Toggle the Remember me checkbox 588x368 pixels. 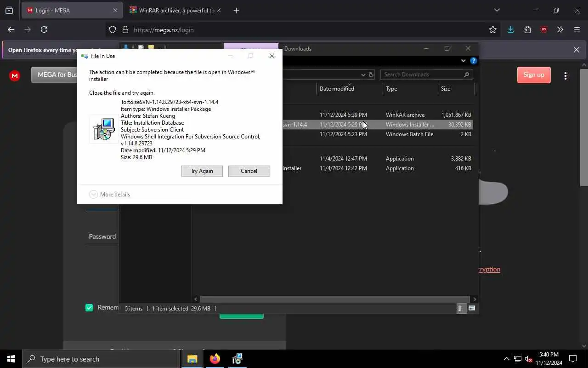click(89, 308)
